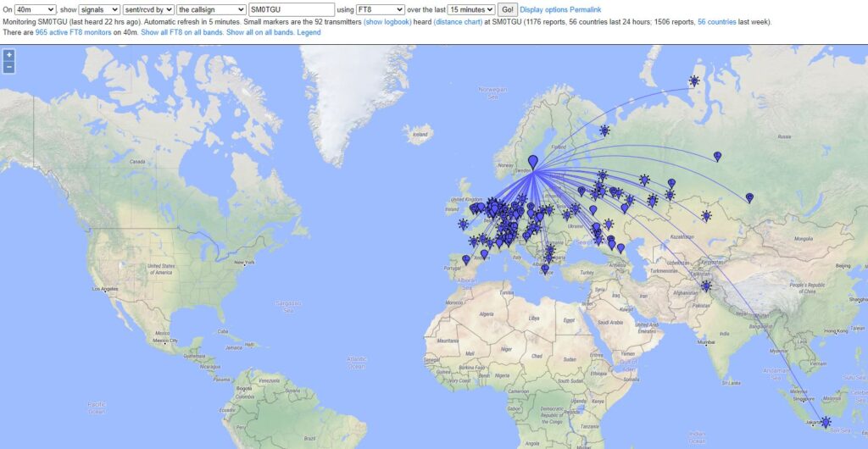Open the show logbook link

pos(387,22)
